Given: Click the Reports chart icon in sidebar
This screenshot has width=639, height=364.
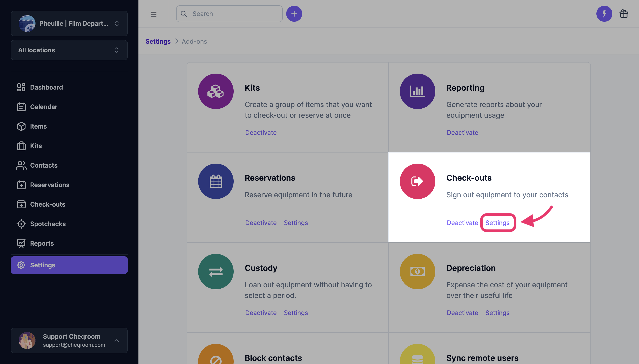Looking at the screenshot, I should [x=21, y=243].
